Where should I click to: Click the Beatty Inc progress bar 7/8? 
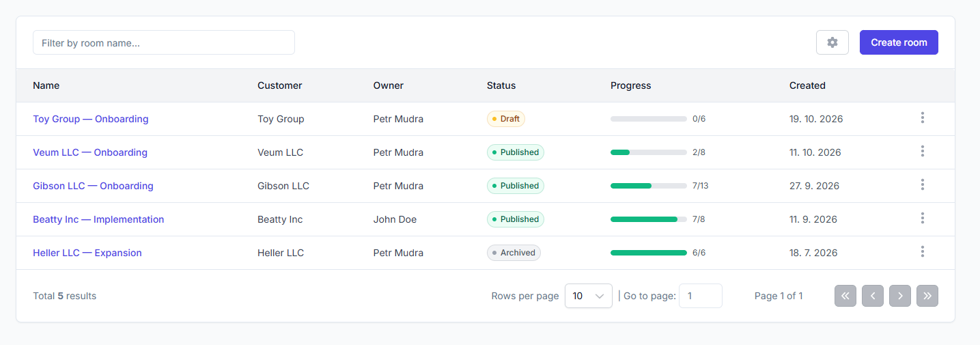[x=649, y=219]
